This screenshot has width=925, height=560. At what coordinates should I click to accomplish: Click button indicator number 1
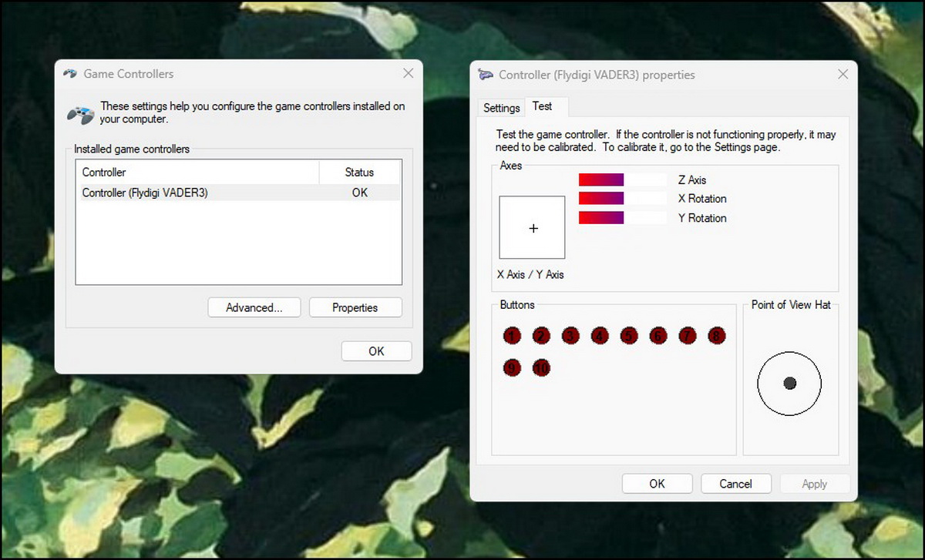(x=513, y=336)
